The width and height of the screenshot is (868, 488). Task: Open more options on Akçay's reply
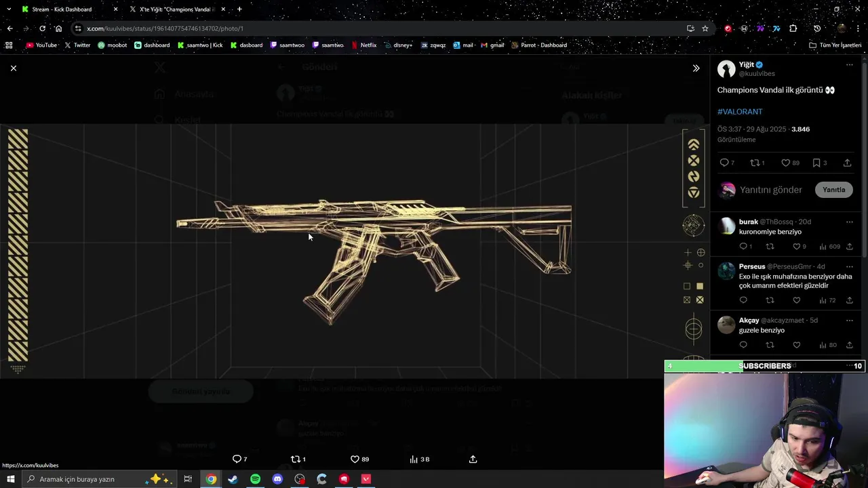pyautogui.click(x=849, y=320)
